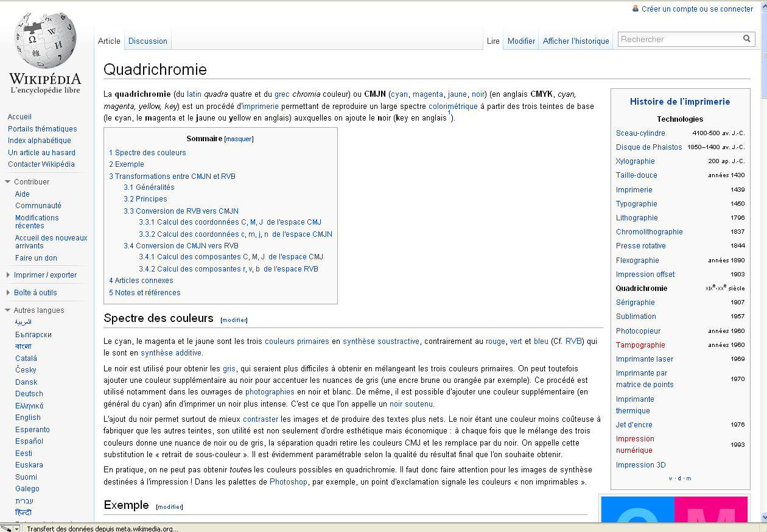Open Disque de Phaistos in infobox
The image size is (767, 532).
pos(649,147)
